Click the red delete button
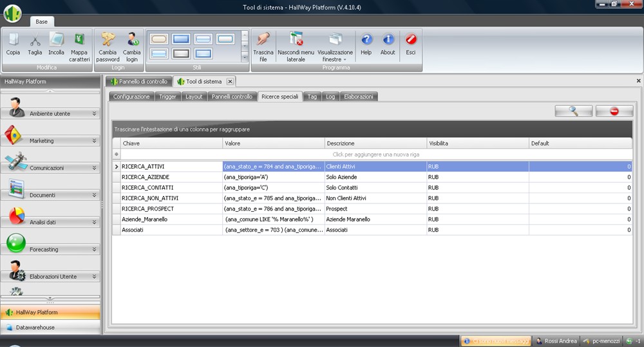Viewport: 644px width, 347px height. [x=614, y=111]
